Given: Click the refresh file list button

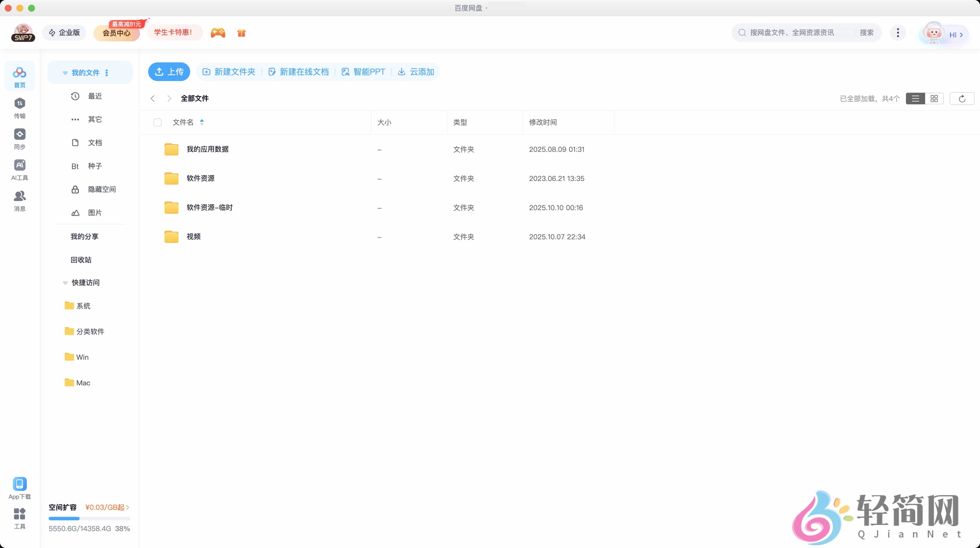Looking at the screenshot, I should pos(962,99).
